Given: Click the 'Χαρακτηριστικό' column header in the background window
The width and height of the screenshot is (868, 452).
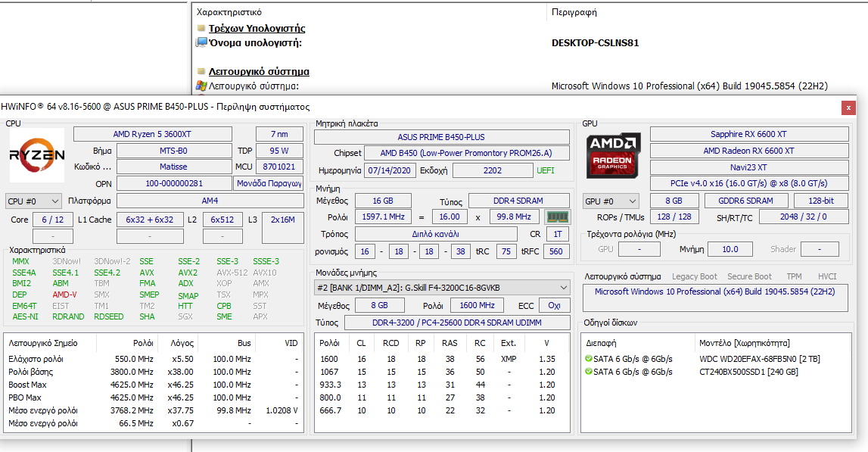Looking at the screenshot, I should [x=229, y=12].
